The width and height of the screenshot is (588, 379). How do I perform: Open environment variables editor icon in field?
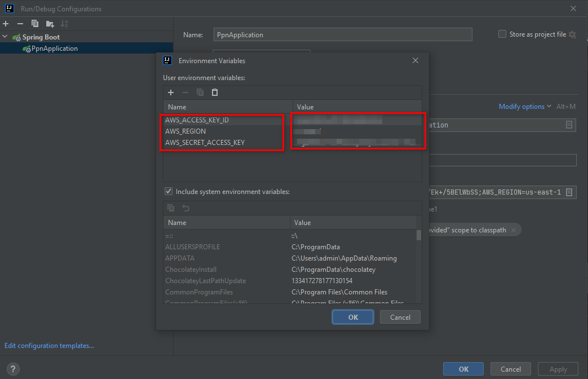(x=569, y=192)
